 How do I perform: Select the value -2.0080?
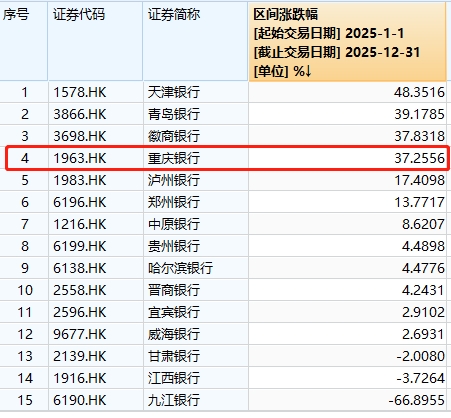[421, 356]
